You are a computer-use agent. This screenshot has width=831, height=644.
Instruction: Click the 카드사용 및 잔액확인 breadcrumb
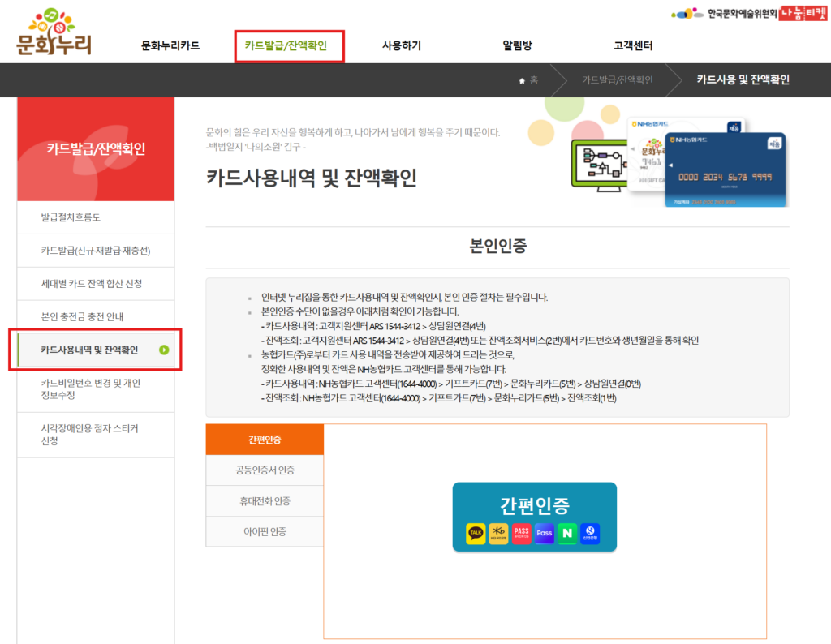[x=743, y=79]
